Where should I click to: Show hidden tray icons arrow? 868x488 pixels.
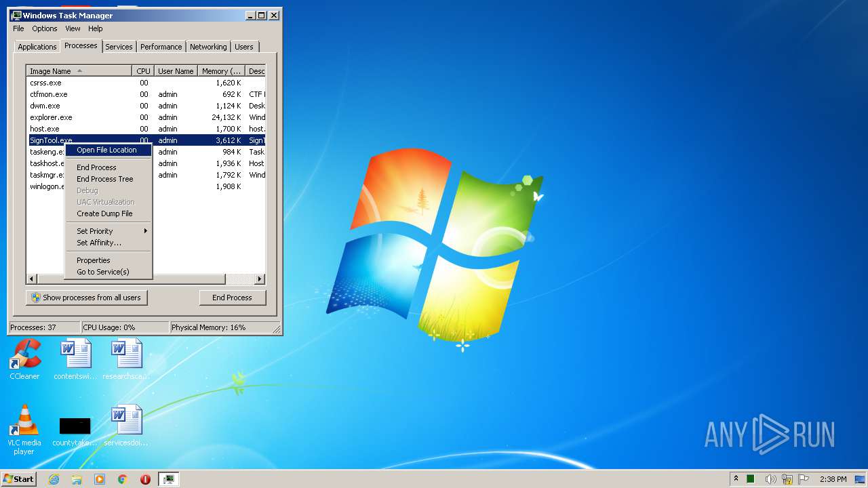coord(736,479)
